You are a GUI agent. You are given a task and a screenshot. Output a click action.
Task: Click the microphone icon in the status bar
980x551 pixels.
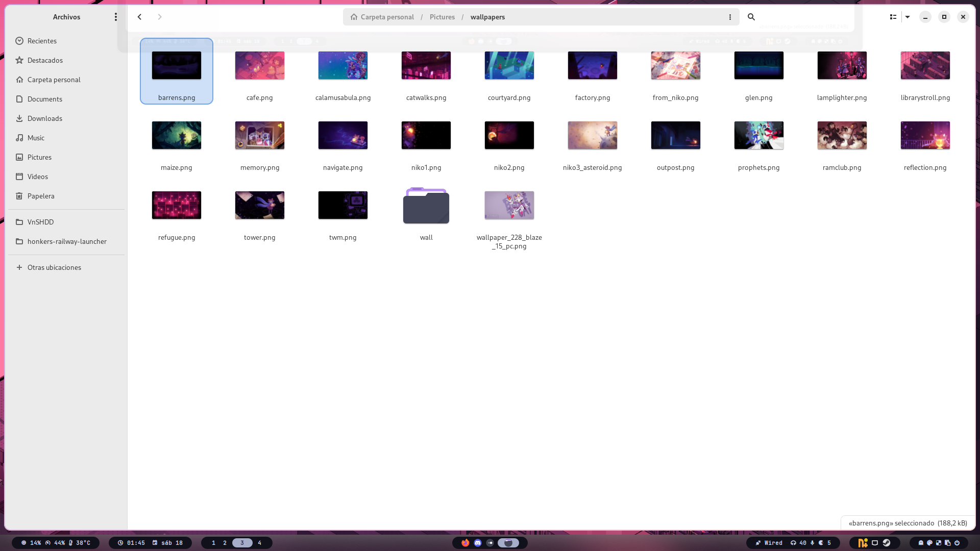813,543
